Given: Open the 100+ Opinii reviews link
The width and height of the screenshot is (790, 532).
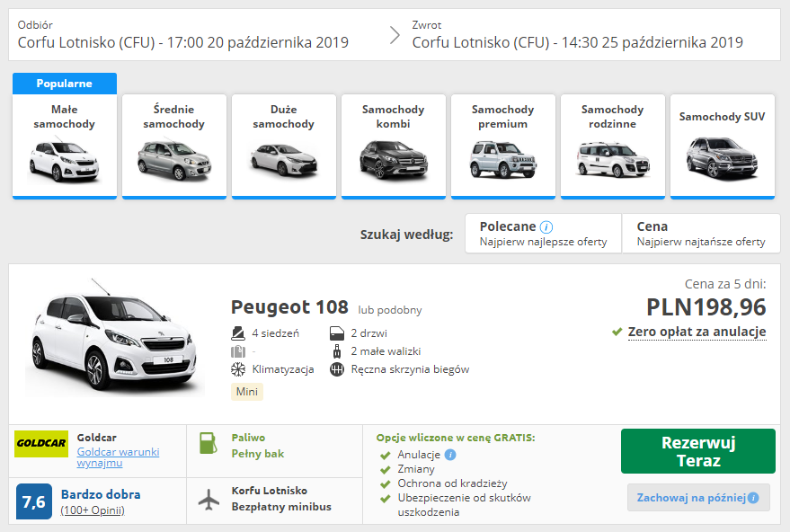Looking at the screenshot, I should [93, 510].
